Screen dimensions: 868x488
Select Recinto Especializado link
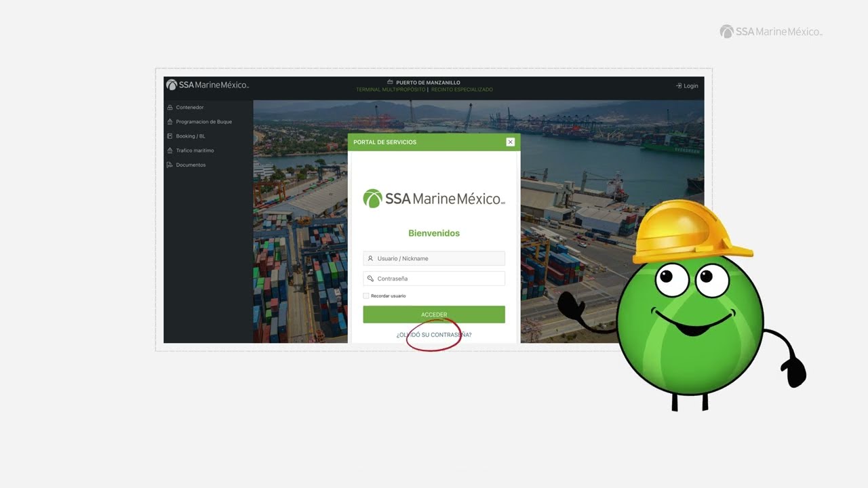[x=462, y=89]
